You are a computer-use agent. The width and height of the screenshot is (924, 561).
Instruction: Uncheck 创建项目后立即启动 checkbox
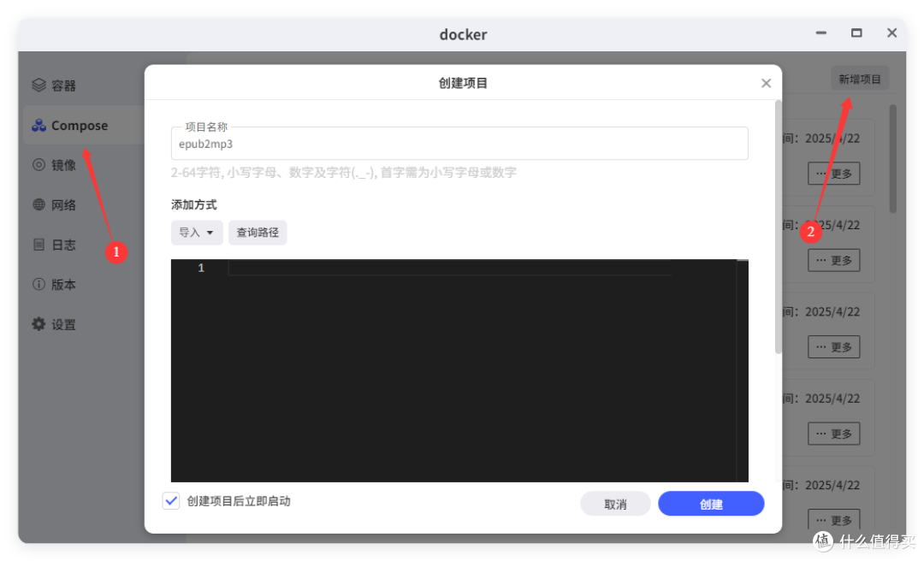click(171, 501)
